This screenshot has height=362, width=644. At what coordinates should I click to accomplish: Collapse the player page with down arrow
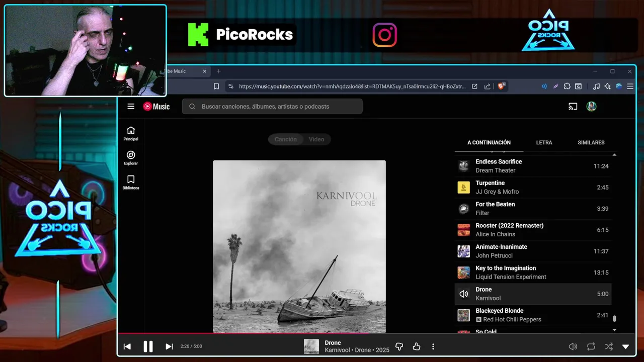pos(626,346)
